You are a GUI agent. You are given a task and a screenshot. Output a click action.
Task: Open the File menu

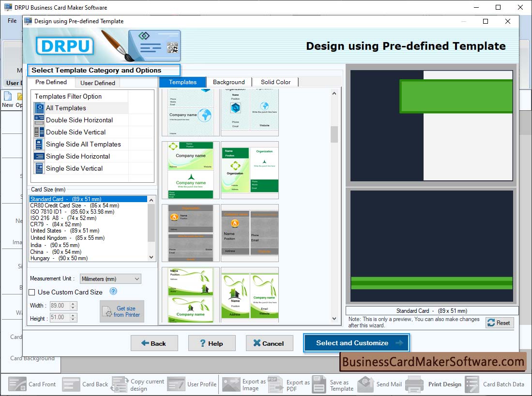12,21
